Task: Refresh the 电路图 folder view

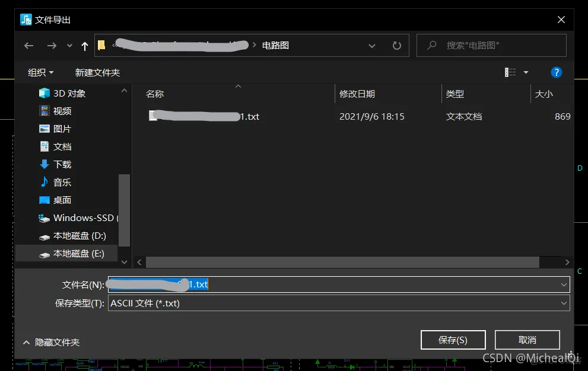Action: pos(397,46)
